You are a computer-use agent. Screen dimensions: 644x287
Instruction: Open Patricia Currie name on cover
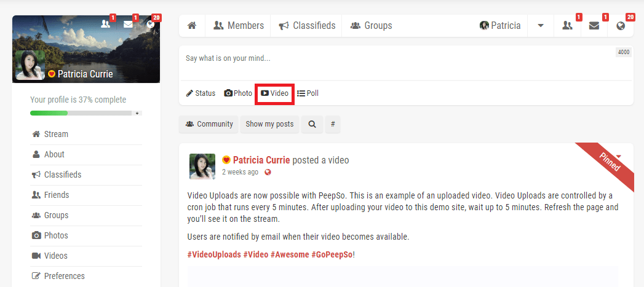(x=85, y=74)
